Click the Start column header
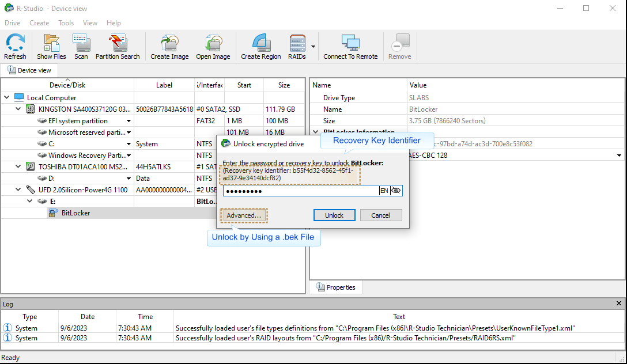The width and height of the screenshot is (627, 364). click(x=244, y=85)
